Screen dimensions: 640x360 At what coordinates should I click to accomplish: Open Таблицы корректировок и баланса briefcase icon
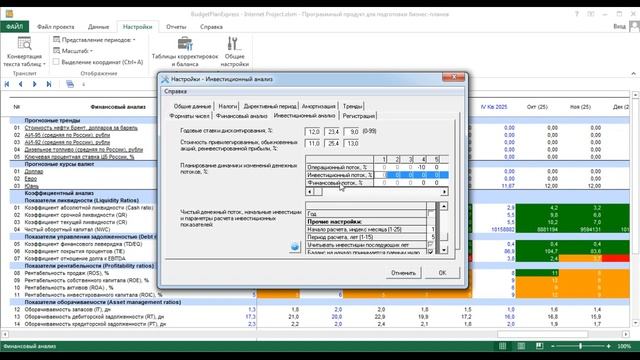point(185,43)
